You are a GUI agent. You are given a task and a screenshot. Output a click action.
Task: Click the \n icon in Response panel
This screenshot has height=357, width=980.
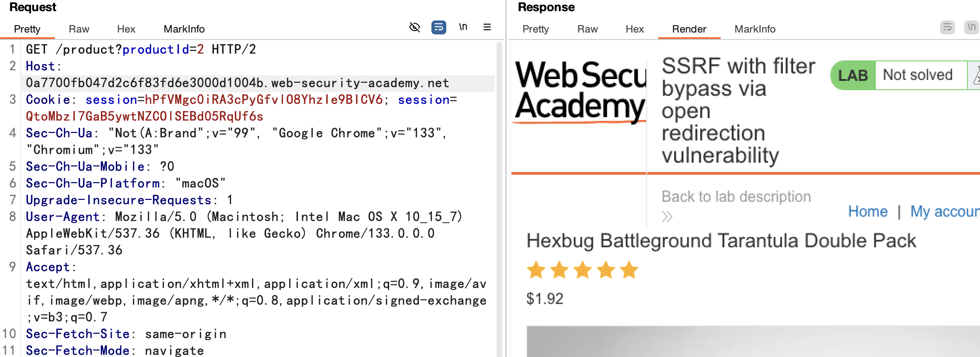(971, 27)
